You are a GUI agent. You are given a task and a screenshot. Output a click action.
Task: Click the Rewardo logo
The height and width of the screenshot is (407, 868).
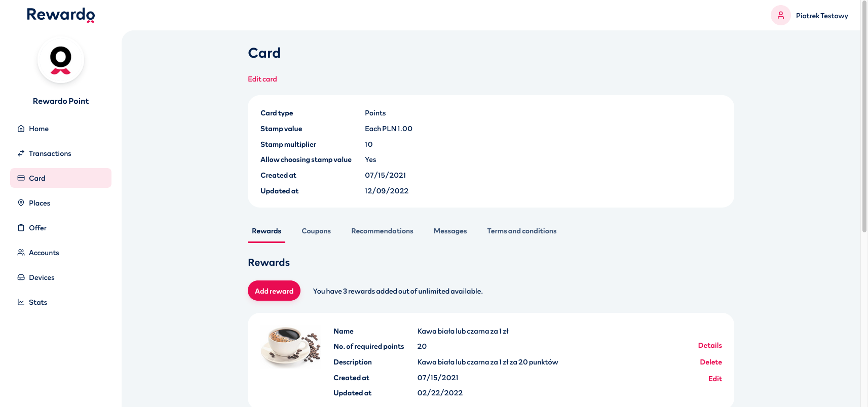coord(60,15)
